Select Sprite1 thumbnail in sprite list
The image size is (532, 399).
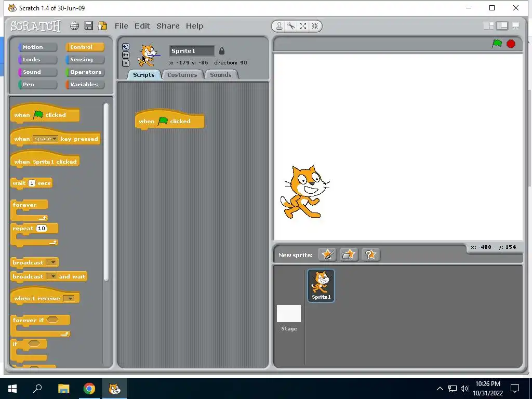tap(321, 285)
